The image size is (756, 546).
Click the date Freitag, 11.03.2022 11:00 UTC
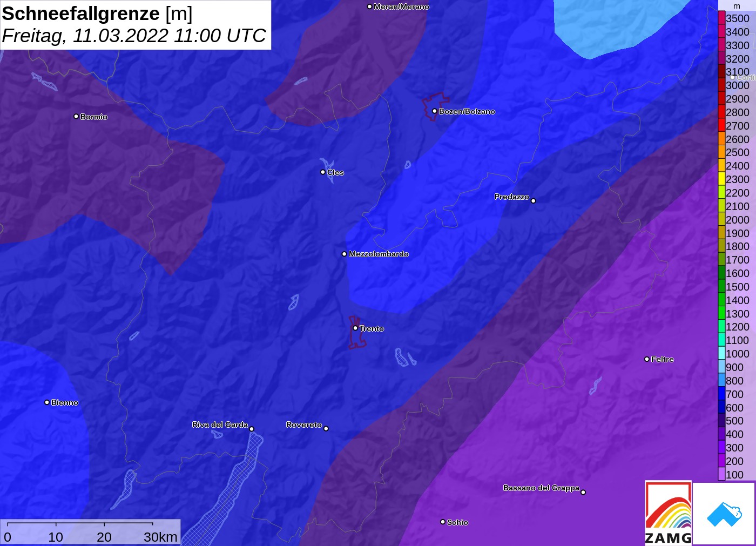(x=134, y=36)
